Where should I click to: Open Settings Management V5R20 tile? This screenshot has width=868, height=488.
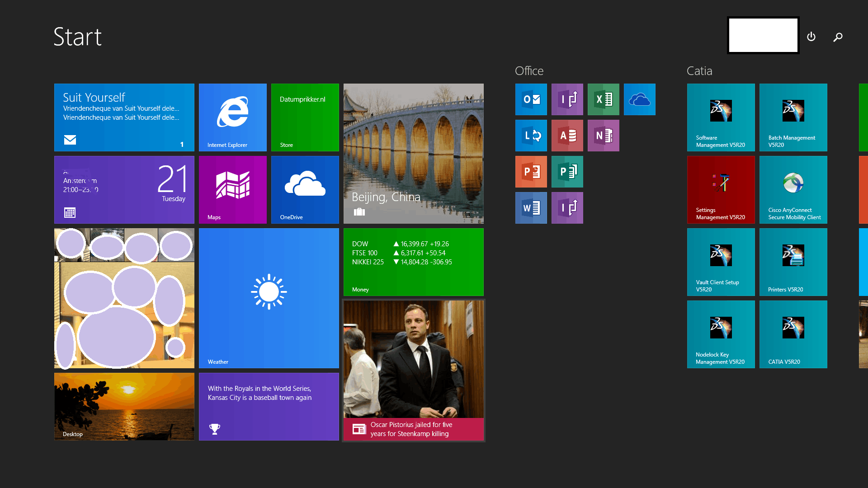pyautogui.click(x=721, y=189)
